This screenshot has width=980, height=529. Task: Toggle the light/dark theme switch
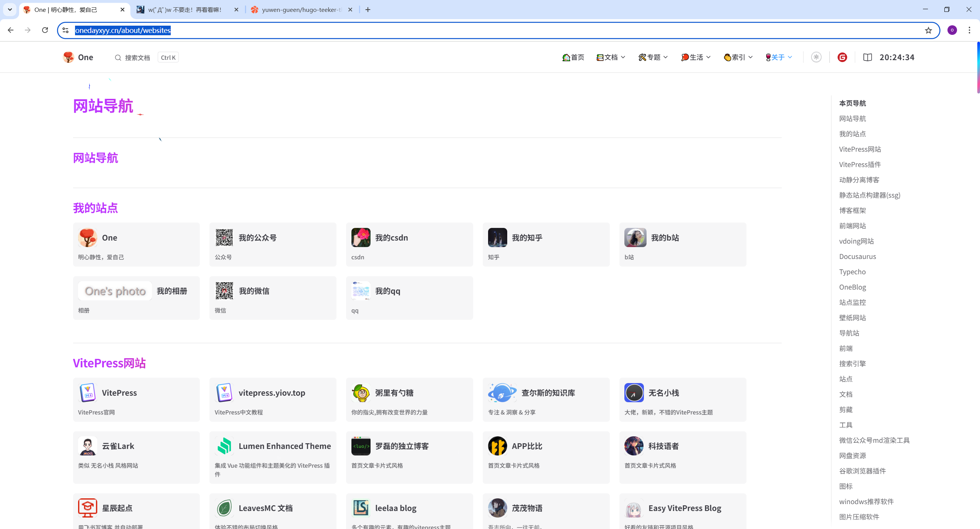pyautogui.click(x=816, y=57)
